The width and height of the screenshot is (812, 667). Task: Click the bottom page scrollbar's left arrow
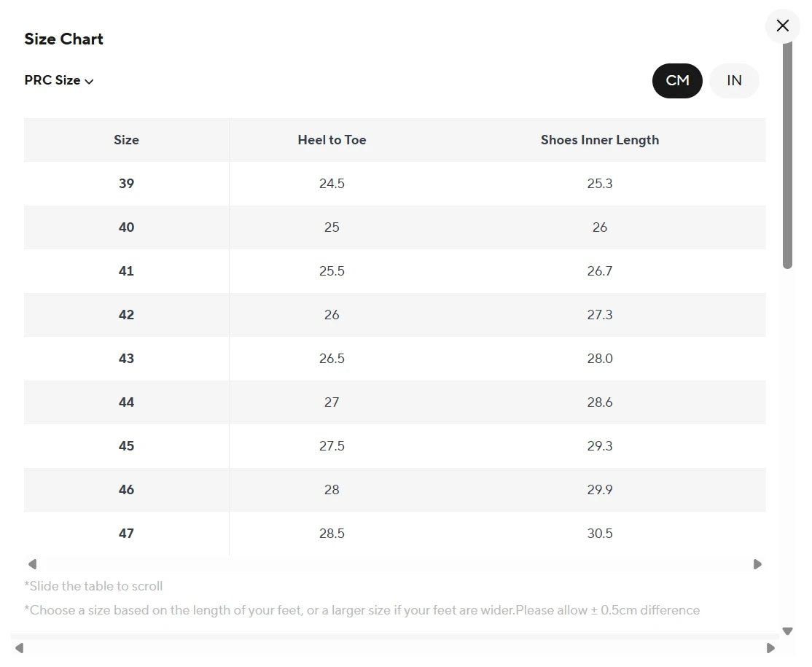(20, 648)
